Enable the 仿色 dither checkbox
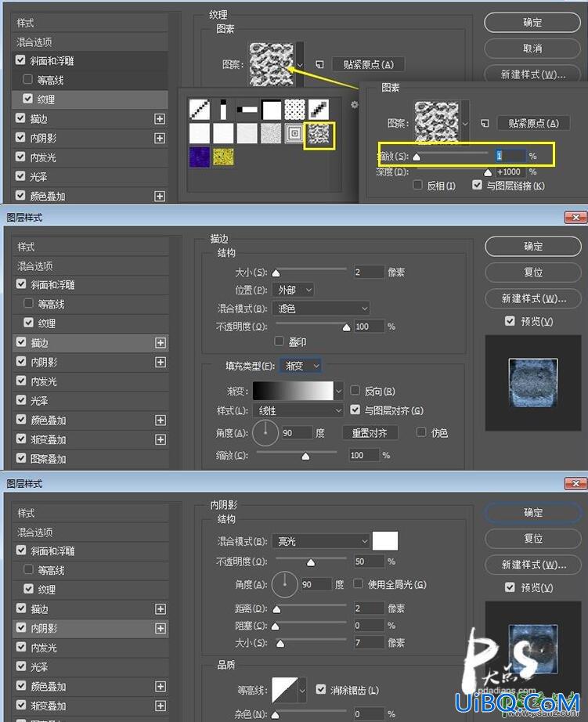This screenshot has height=722, width=588. tap(421, 432)
